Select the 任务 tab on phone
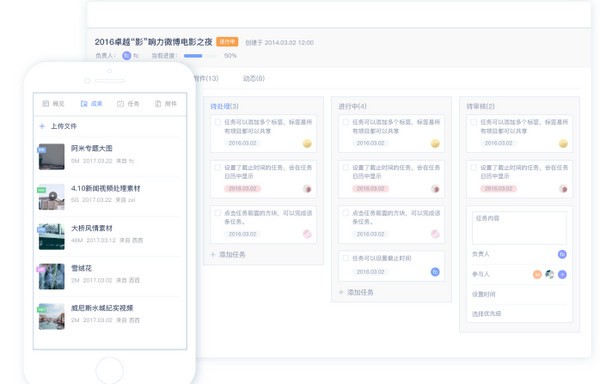Image resolution: width=600 pixels, height=384 pixels. (x=128, y=104)
